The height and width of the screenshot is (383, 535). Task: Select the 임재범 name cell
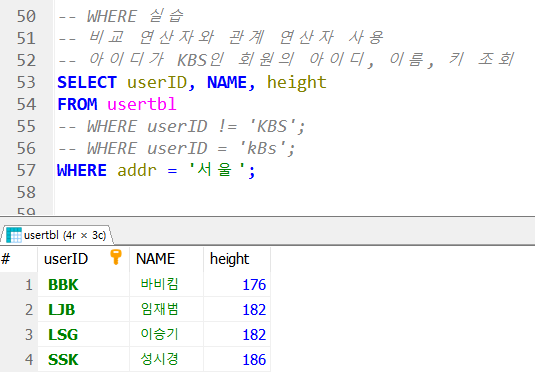click(167, 310)
